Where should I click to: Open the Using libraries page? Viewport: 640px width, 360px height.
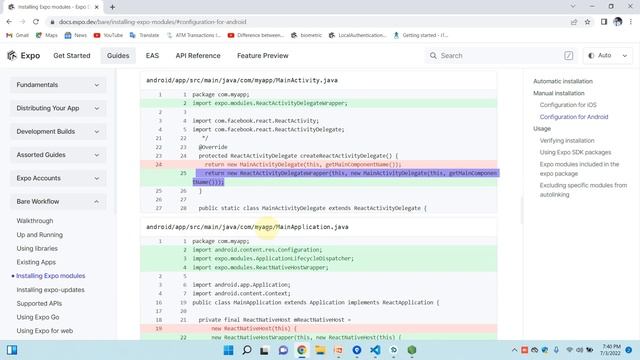pos(37,248)
